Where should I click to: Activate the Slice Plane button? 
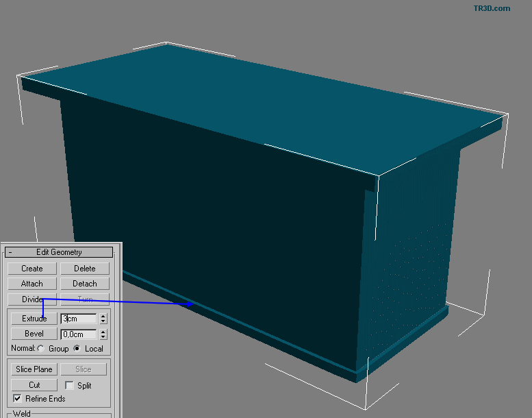[x=34, y=369]
